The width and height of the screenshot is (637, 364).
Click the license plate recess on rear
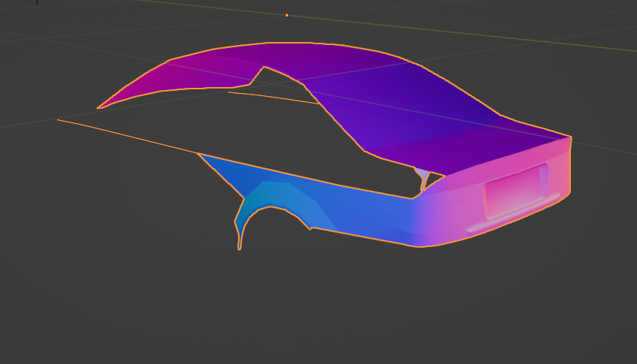pyautogui.click(x=515, y=191)
